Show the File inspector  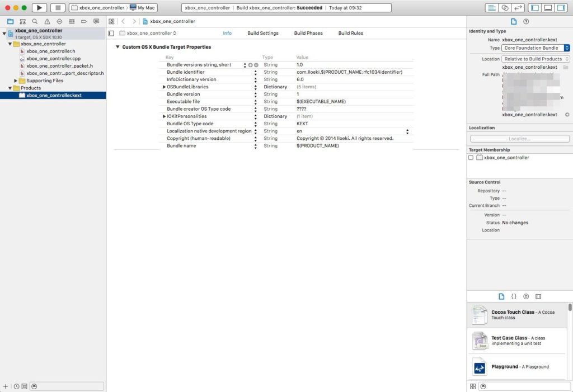point(514,22)
